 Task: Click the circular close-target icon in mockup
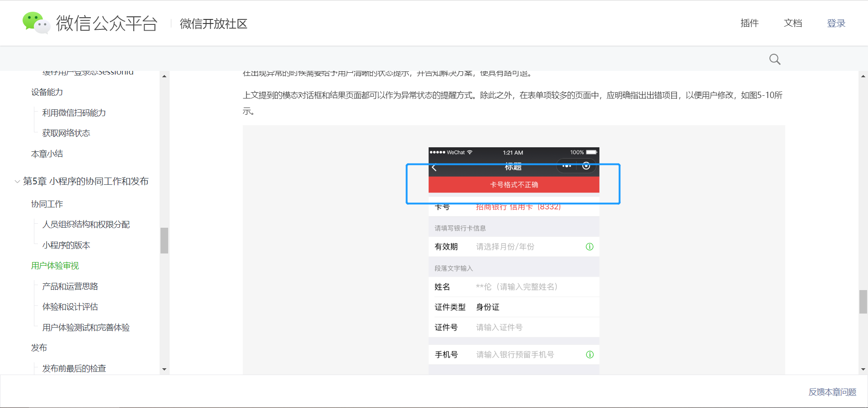586,166
